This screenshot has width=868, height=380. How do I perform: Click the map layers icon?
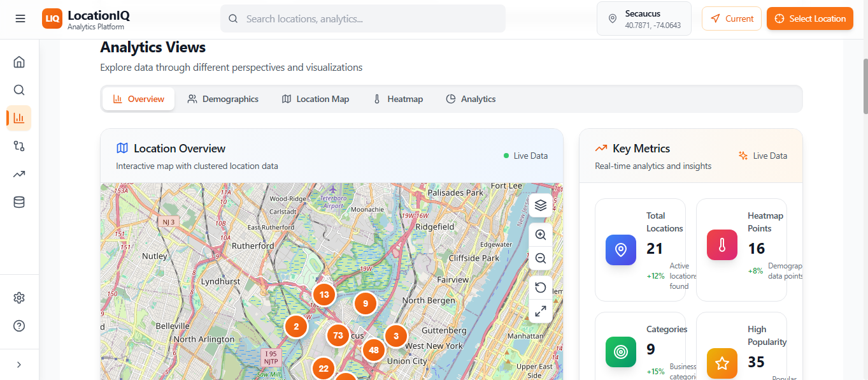click(541, 205)
